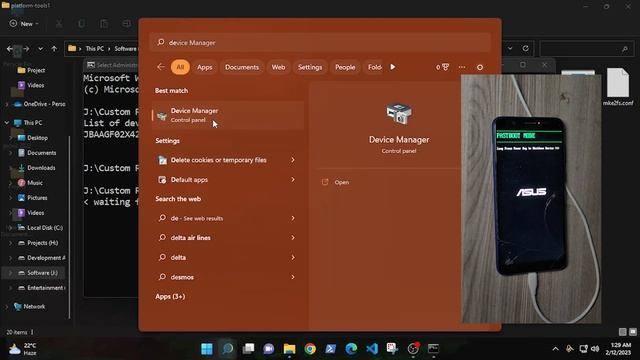Screen dimensions: 640x360
Task: Select Project folder in navigation pane
Action: pos(31,70)
